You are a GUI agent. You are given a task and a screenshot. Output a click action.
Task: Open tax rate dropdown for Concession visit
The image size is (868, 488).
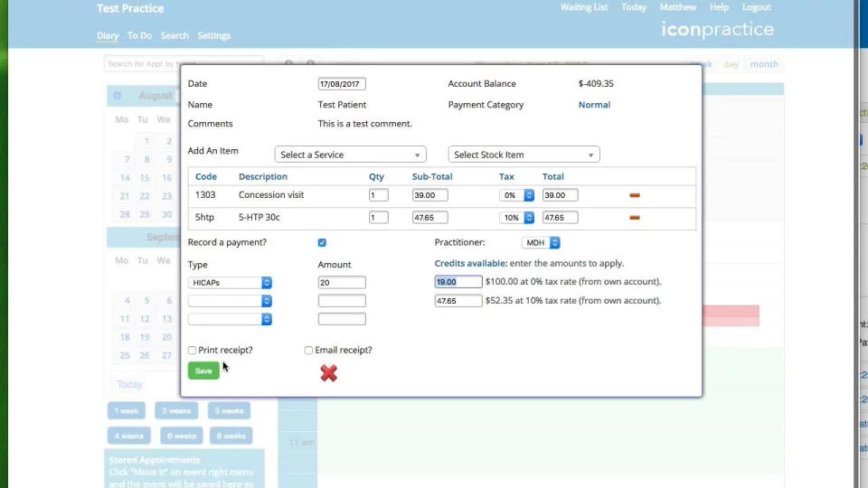click(517, 195)
